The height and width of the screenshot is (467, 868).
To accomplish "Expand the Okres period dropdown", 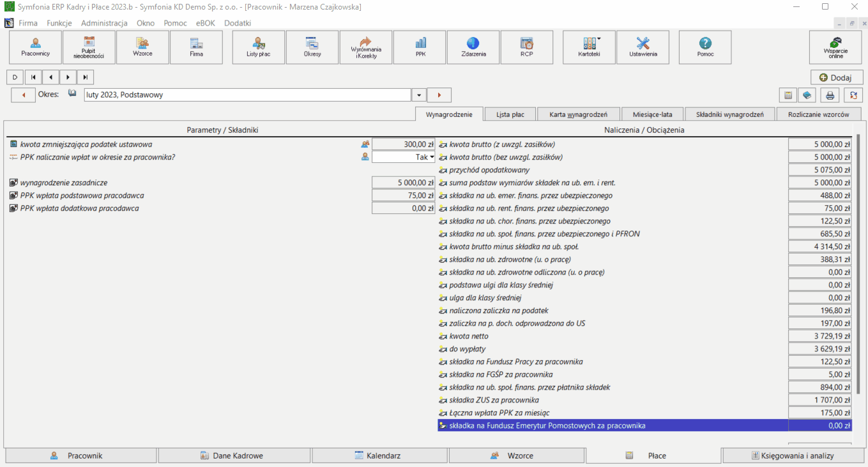I will point(418,95).
